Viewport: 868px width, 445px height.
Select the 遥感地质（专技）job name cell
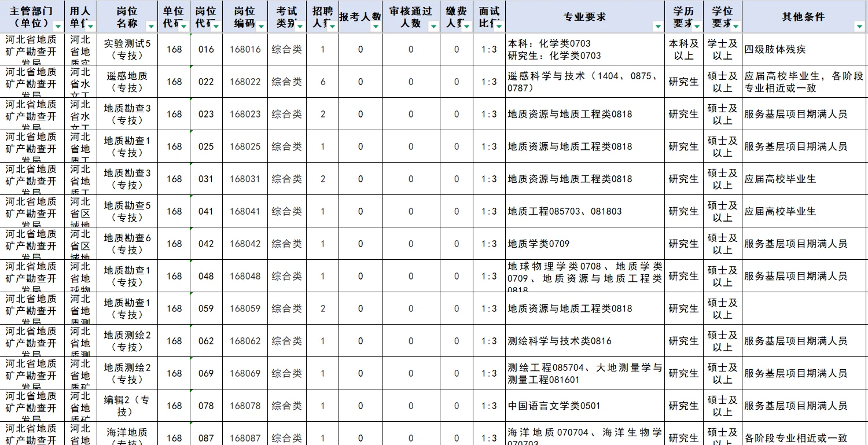127,82
